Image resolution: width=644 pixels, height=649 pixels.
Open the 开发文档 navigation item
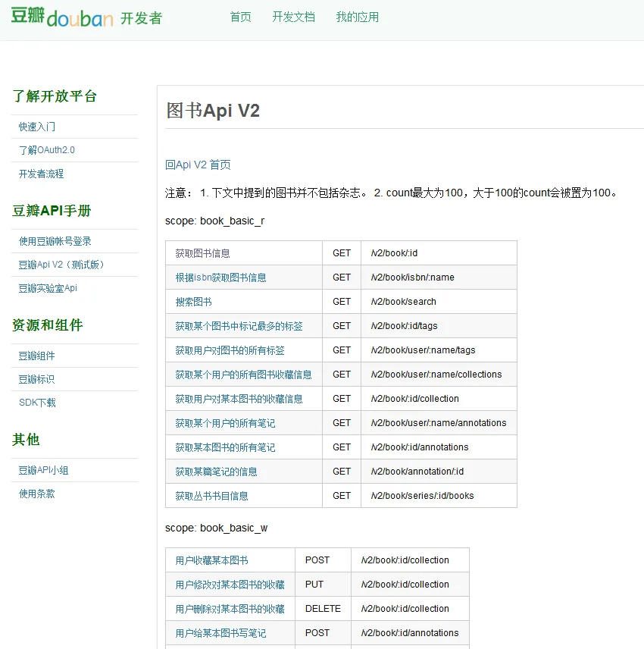click(x=294, y=17)
